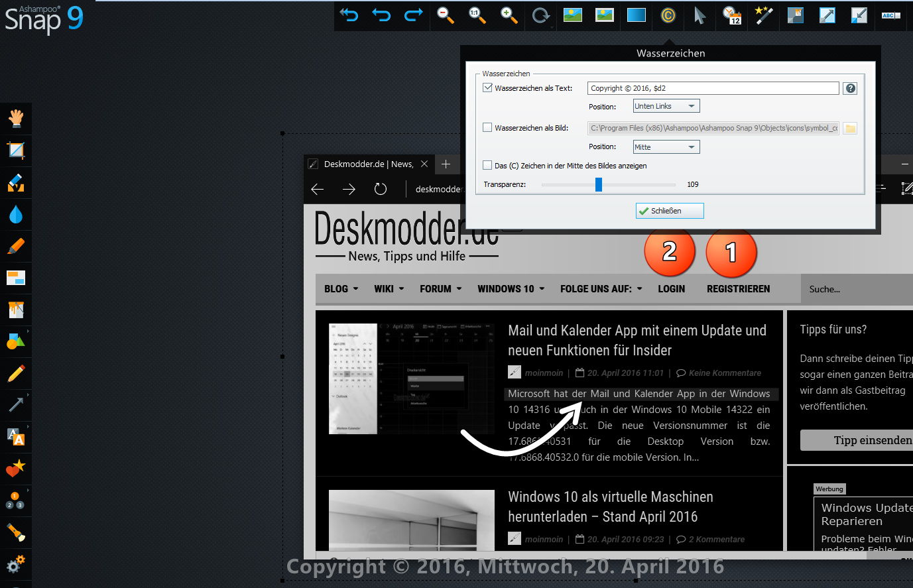The height and width of the screenshot is (588, 913).
Task: Check Das (C) Zeichen in der Mitte
Action: tap(488, 165)
